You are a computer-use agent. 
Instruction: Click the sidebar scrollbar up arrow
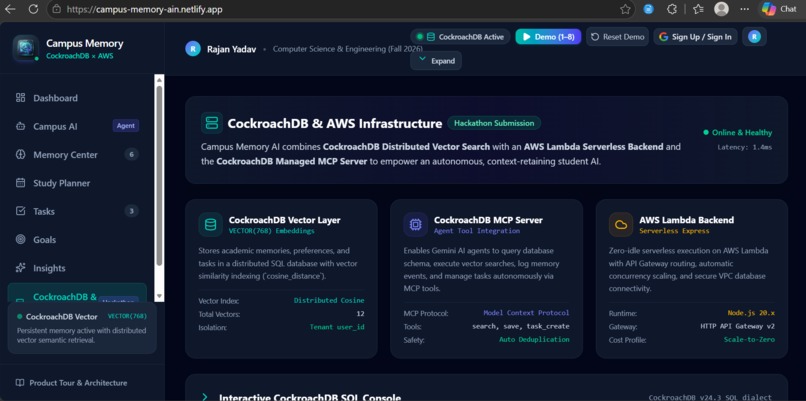[159, 80]
